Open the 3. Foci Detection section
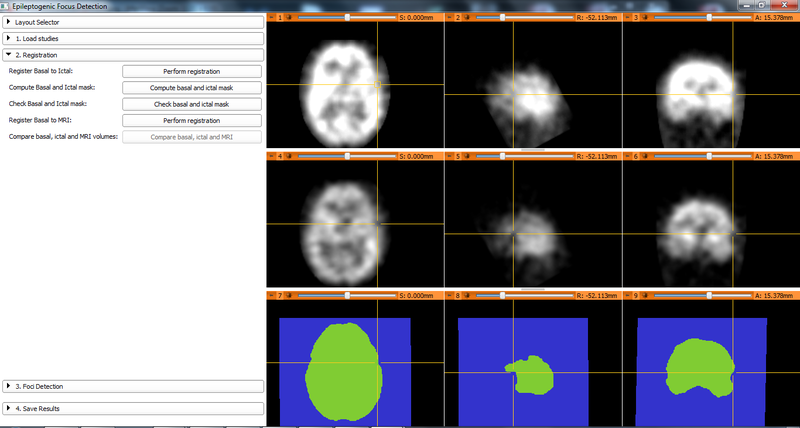 (133, 386)
